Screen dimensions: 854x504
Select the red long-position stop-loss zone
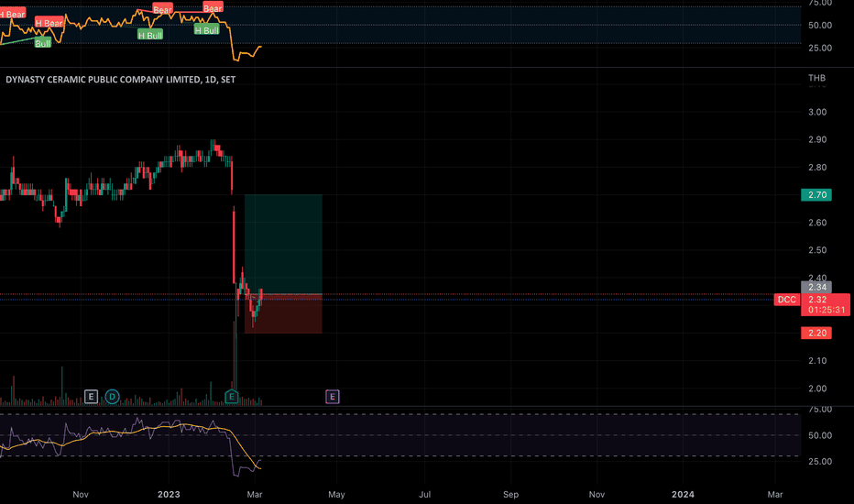(x=283, y=313)
